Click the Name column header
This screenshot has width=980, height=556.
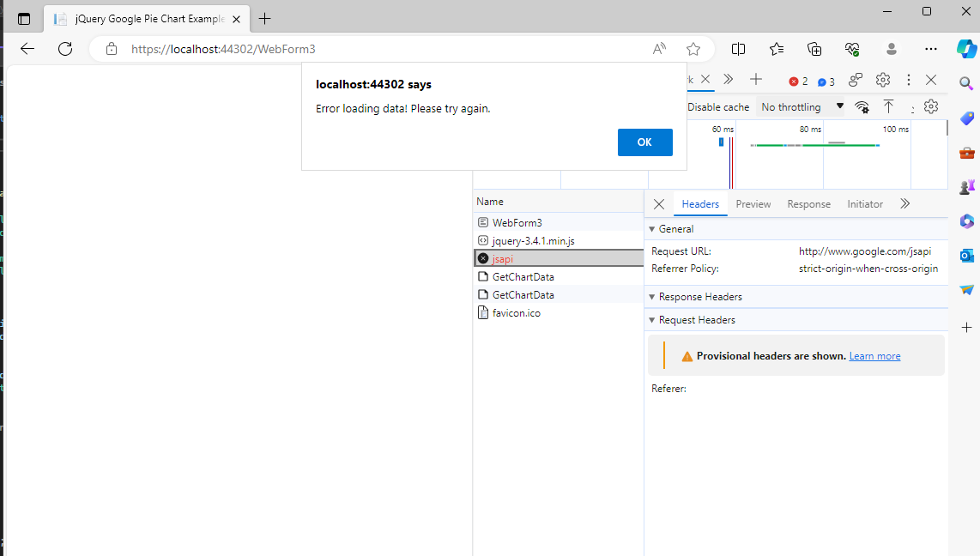pos(558,202)
